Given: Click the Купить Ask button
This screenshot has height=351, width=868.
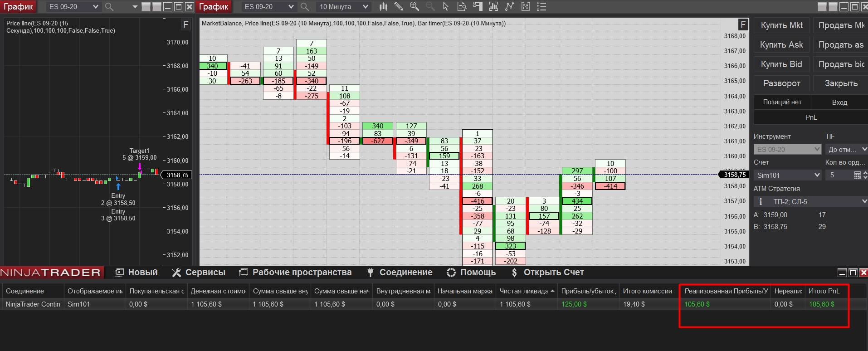Looking at the screenshot, I should pyautogui.click(x=782, y=45).
